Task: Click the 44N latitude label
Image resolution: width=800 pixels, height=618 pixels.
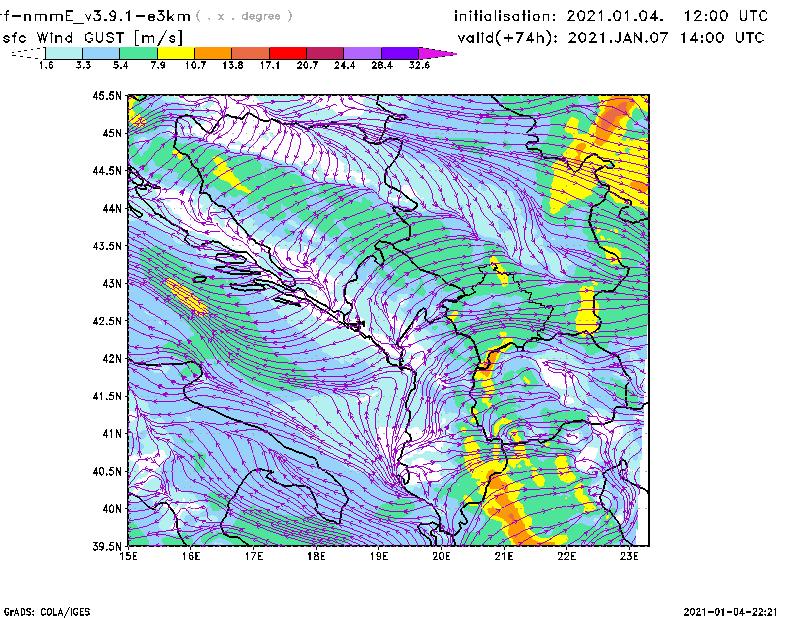Action: click(x=112, y=208)
